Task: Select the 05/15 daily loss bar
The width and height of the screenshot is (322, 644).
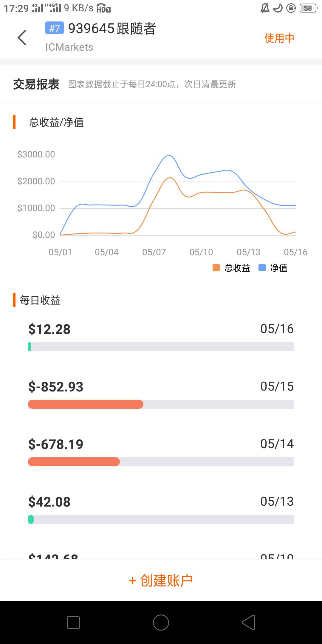Action: tap(86, 404)
